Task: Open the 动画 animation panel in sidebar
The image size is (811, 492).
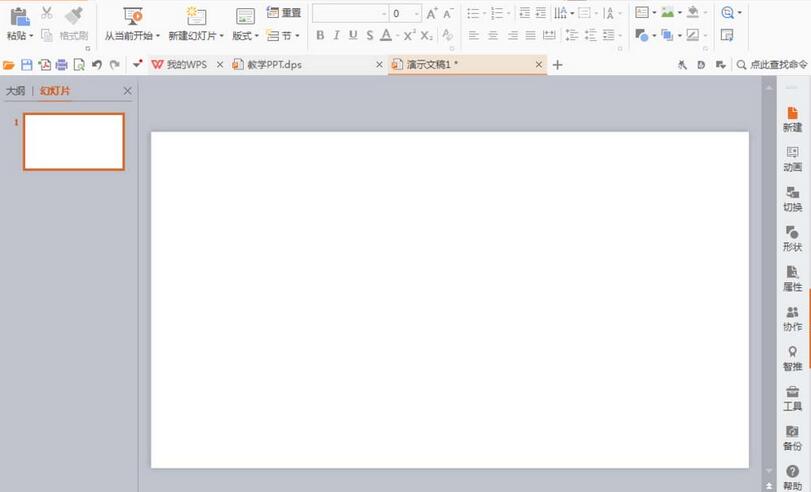Action: 792,159
